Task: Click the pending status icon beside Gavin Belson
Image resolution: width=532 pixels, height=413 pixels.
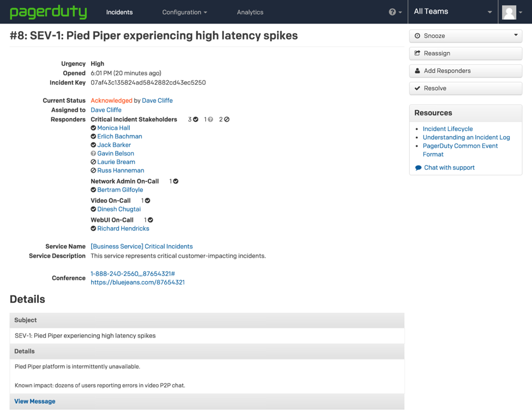Action: click(x=93, y=154)
